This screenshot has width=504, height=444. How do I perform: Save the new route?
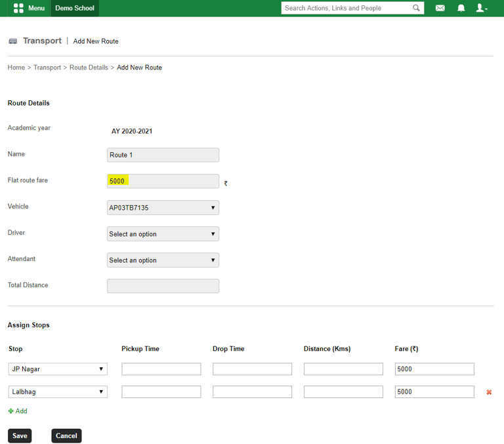pos(20,436)
